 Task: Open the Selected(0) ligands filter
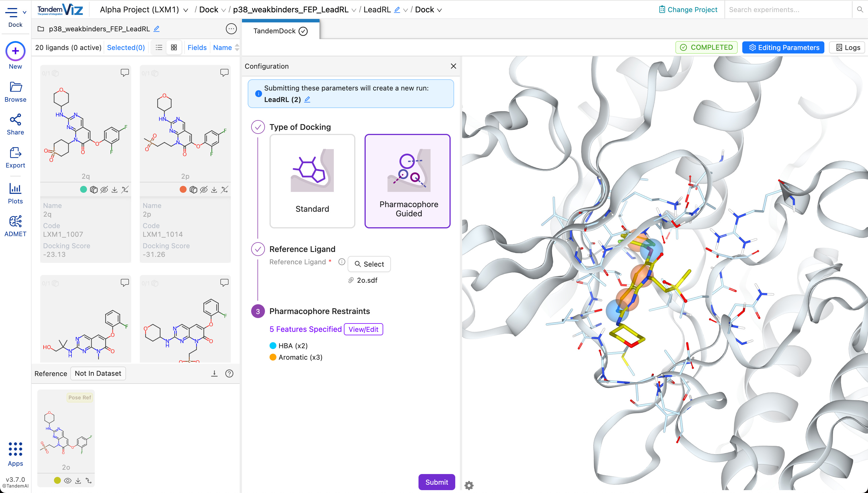126,47
